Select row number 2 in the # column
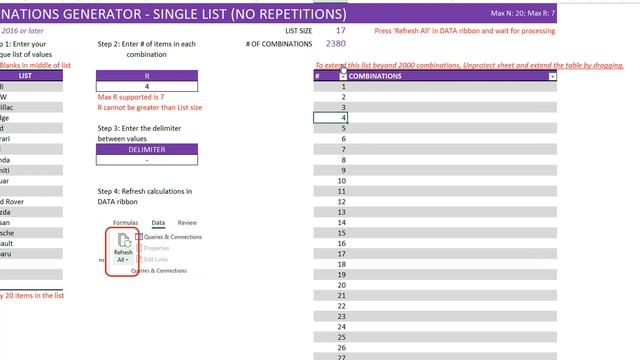Viewport: 640px width, 360px height. tap(330, 97)
